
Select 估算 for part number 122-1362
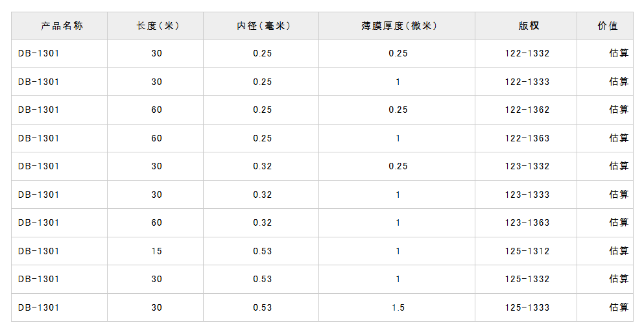pyautogui.click(x=619, y=110)
